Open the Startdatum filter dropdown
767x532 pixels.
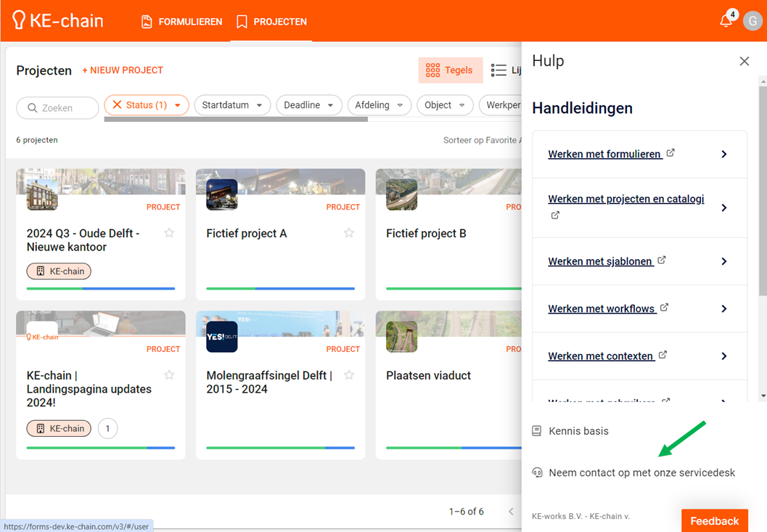[232, 105]
